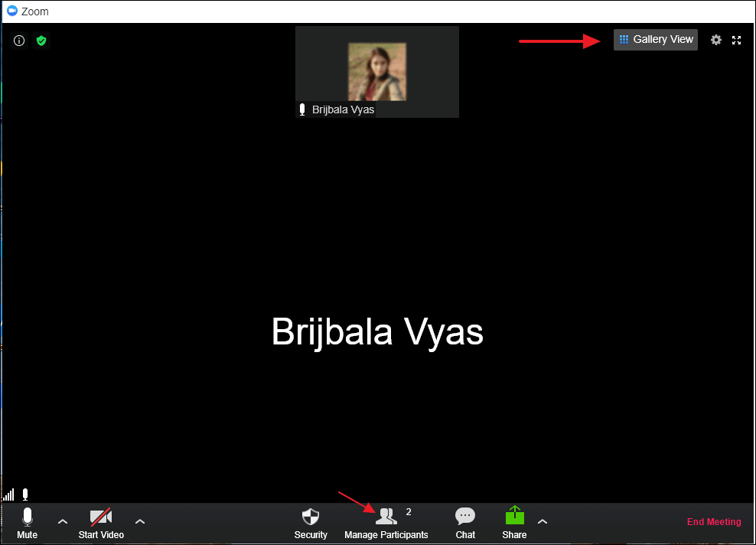756x545 pixels.
Task: Expand video options arrow next to Start Video
Action: click(140, 521)
